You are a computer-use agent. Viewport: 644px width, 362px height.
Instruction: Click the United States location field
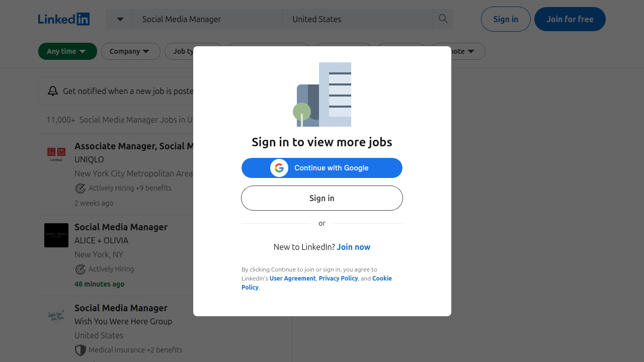[357, 19]
